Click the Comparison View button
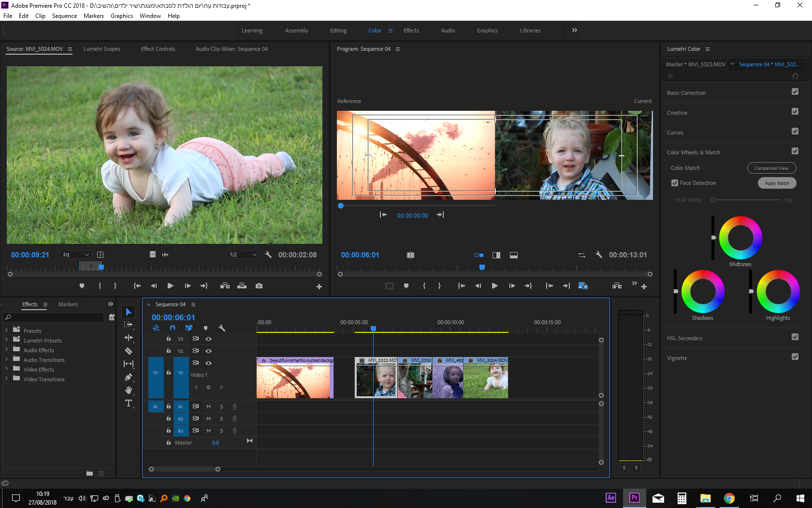 (x=771, y=168)
